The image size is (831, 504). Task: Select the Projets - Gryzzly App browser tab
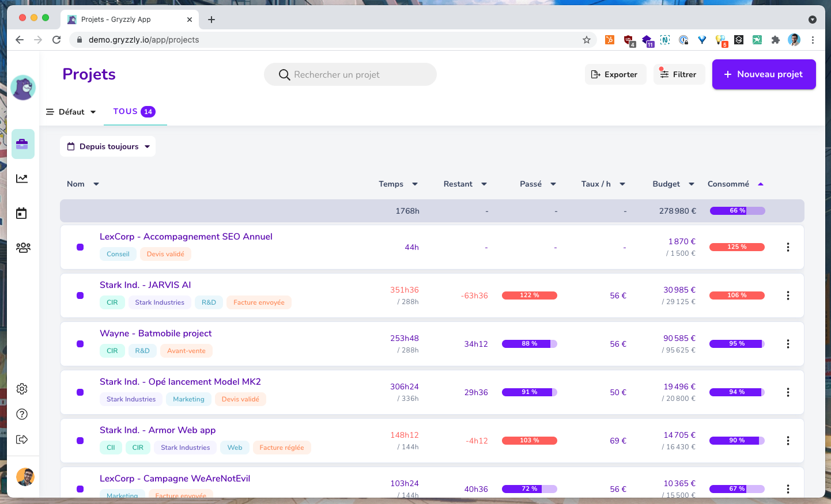click(130, 20)
